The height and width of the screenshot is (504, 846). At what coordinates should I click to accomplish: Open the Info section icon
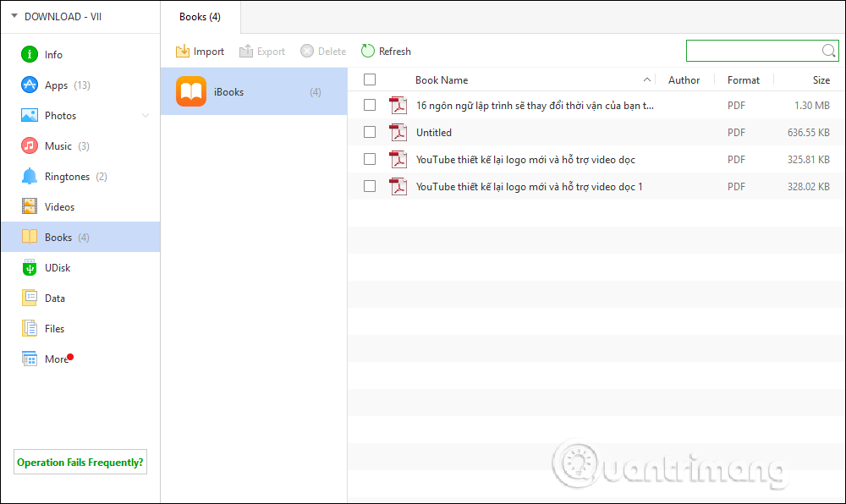(x=29, y=54)
